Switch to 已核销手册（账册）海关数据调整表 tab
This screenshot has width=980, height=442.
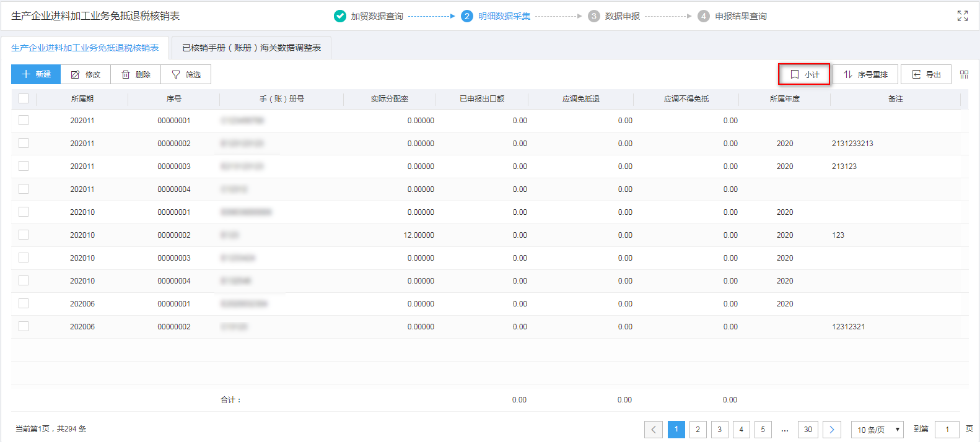[x=251, y=48]
